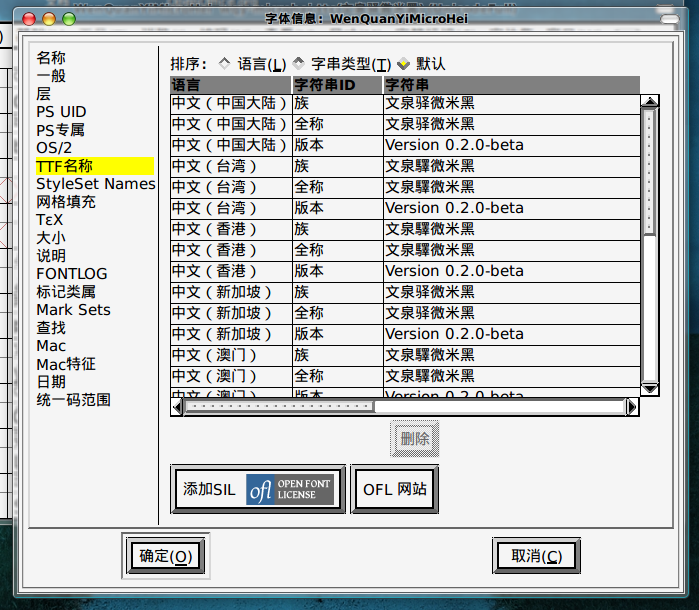Open the 网格填充 section
This screenshot has height=610, width=699.
click(66, 202)
